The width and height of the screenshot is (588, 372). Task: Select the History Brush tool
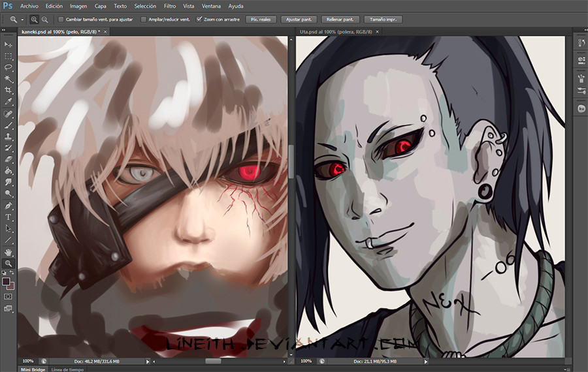tap(8, 148)
